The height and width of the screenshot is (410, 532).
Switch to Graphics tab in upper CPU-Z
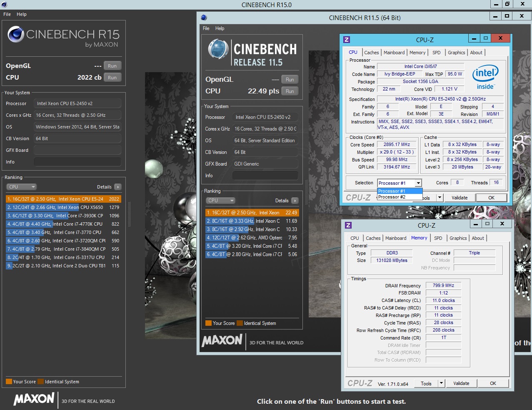(457, 53)
